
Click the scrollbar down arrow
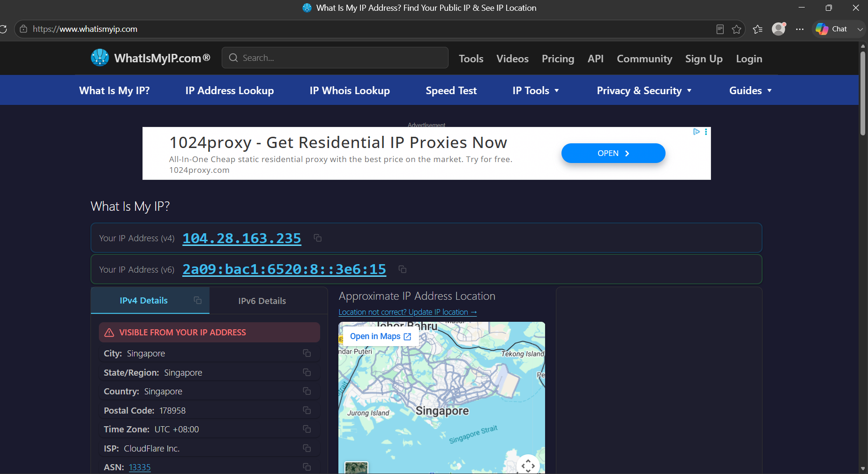tap(863, 468)
